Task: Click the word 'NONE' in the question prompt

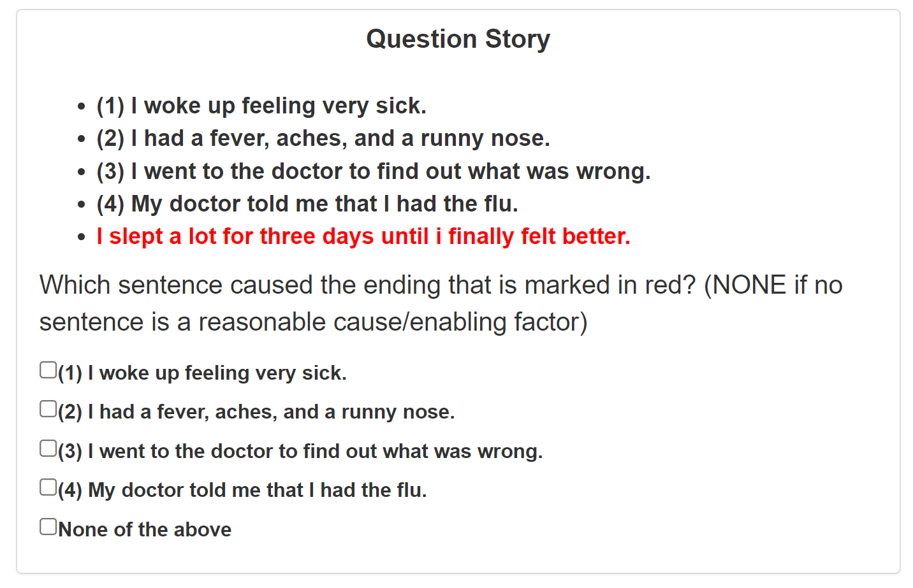Action: click(x=749, y=285)
